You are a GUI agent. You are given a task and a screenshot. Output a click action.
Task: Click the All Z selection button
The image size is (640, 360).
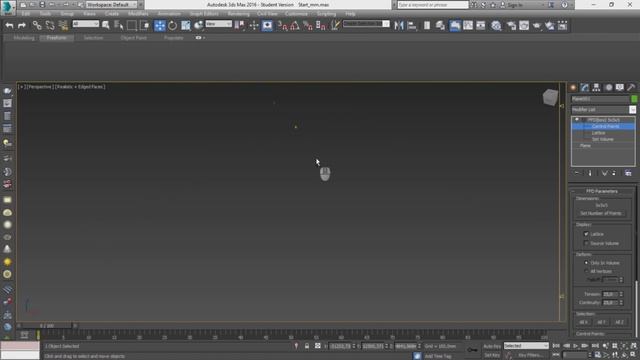coord(619,322)
